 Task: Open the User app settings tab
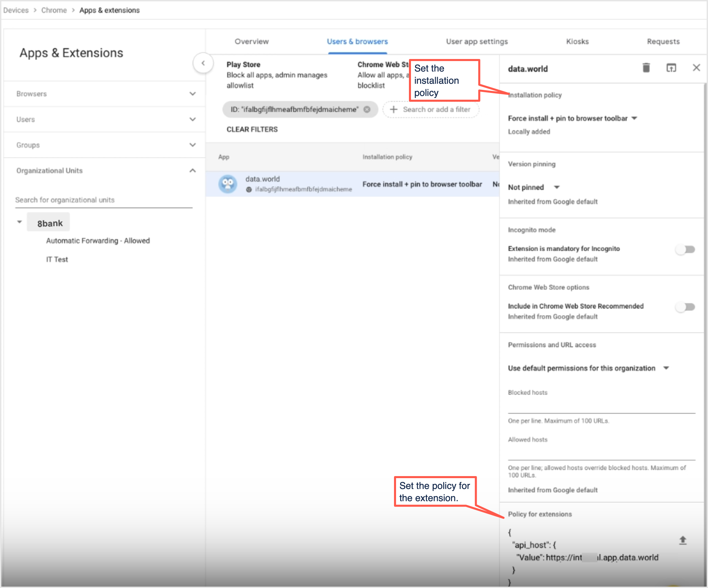click(x=477, y=41)
